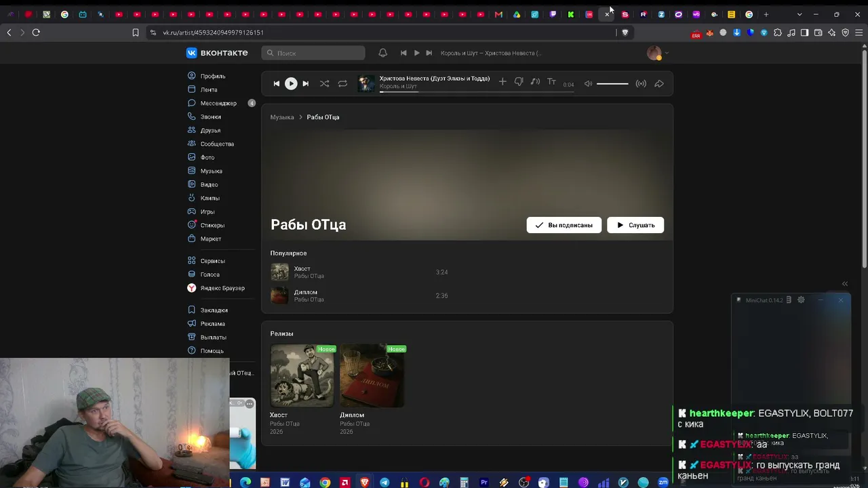Skip to next track in main player

pos(305,83)
